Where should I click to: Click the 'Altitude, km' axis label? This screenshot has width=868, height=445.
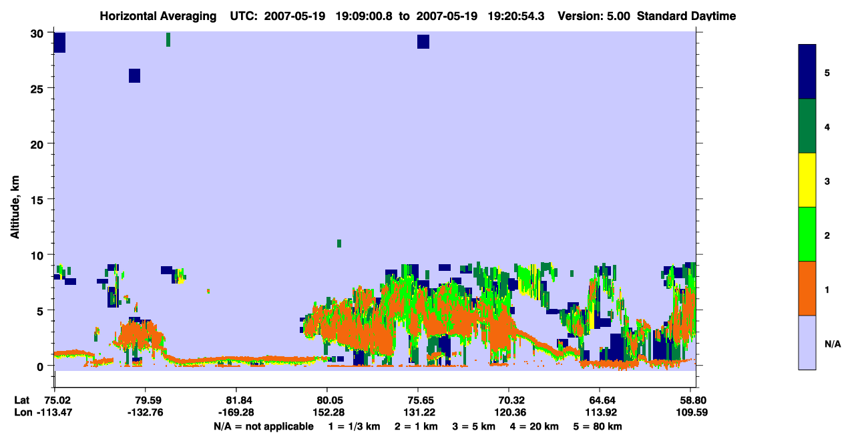pyautogui.click(x=15, y=205)
